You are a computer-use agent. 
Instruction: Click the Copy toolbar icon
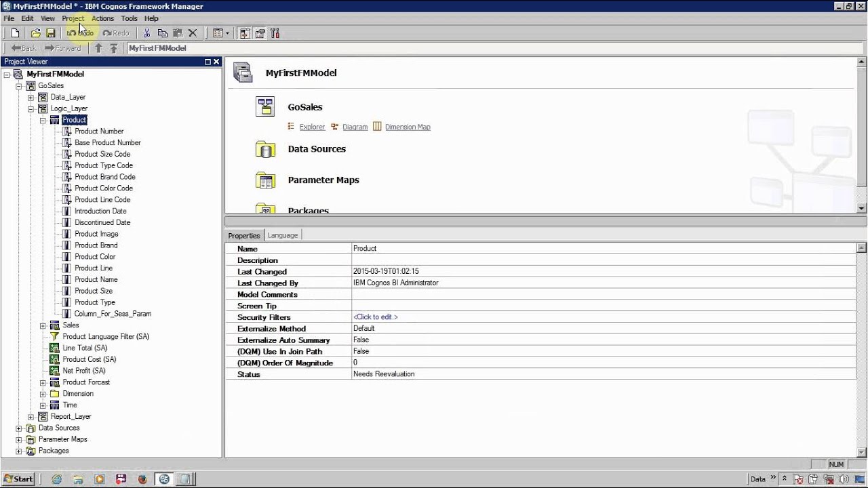[163, 33]
